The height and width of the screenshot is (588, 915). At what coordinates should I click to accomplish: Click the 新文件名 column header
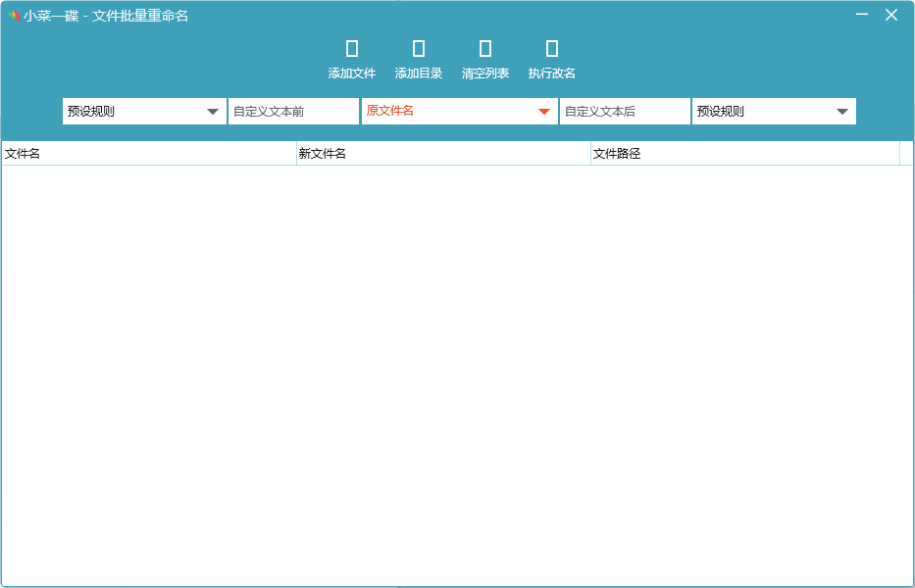coord(442,154)
